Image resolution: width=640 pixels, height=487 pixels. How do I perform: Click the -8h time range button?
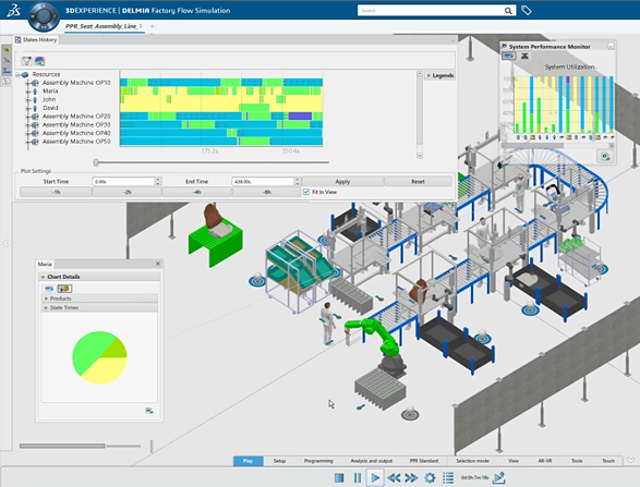267,192
